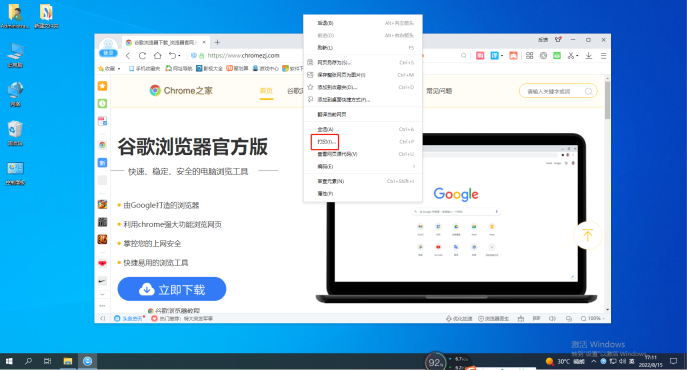
Task: Click the undo closed-tab arrow icon
Action: pos(173,56)
